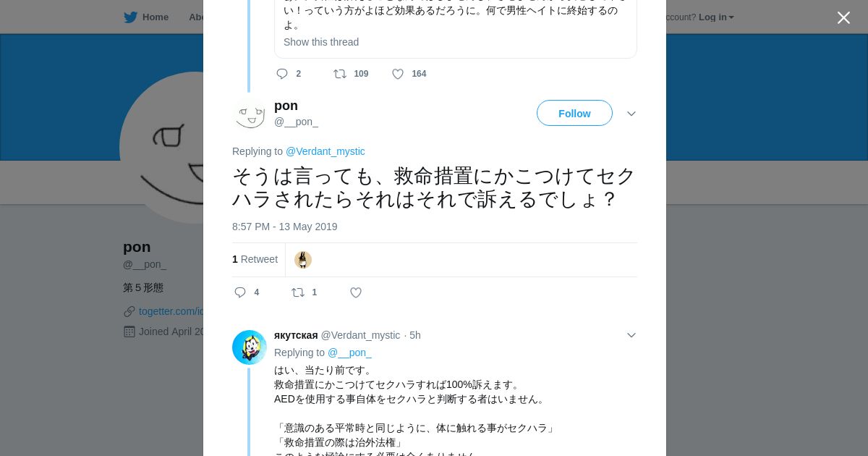The height and width of the screenshot is (456, 868).
Task: Open the Log in dropdown
Action: (x=716, y=17)
